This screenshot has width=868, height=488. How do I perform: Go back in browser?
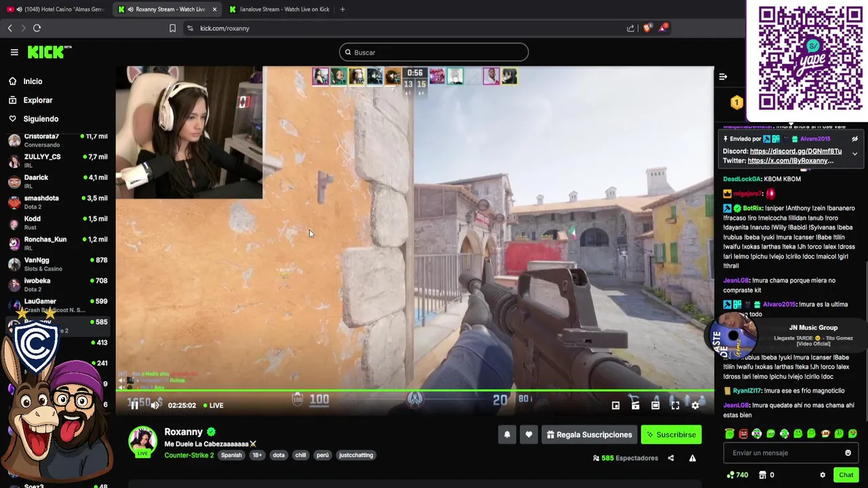tap(9, 28)
